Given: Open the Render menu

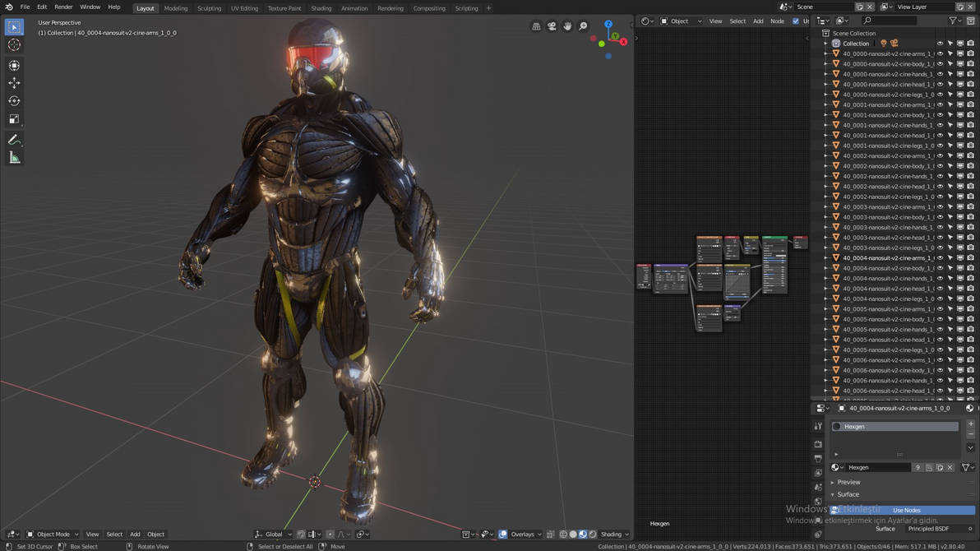Looking at the screenshot, I should (63, 7).
